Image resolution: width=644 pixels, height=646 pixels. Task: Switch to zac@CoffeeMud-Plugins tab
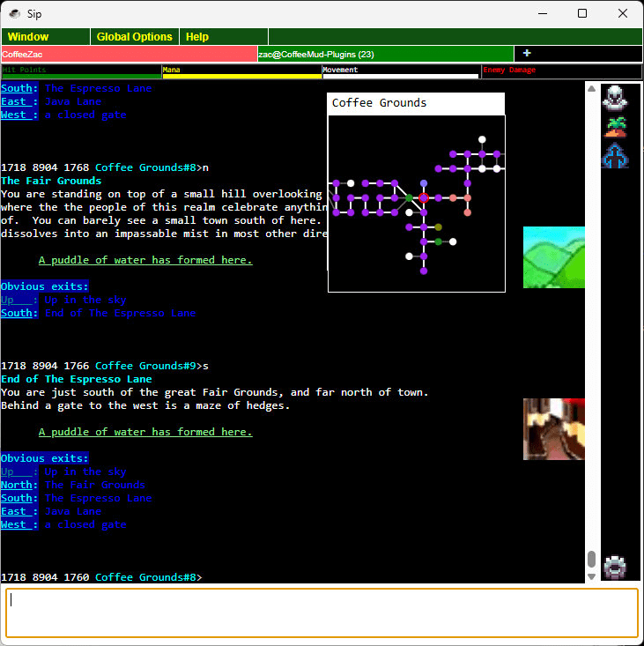coord(385,54)
